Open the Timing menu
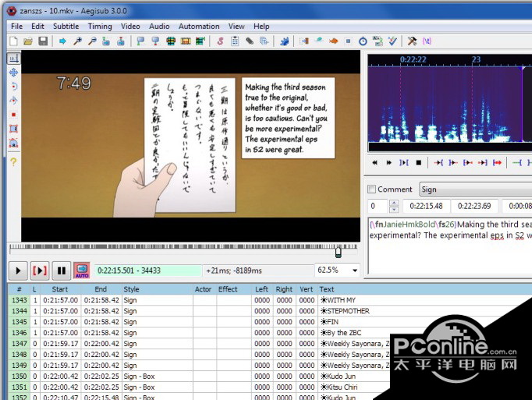532x400 pixels. pyautogui.click(x=100, y=27)
